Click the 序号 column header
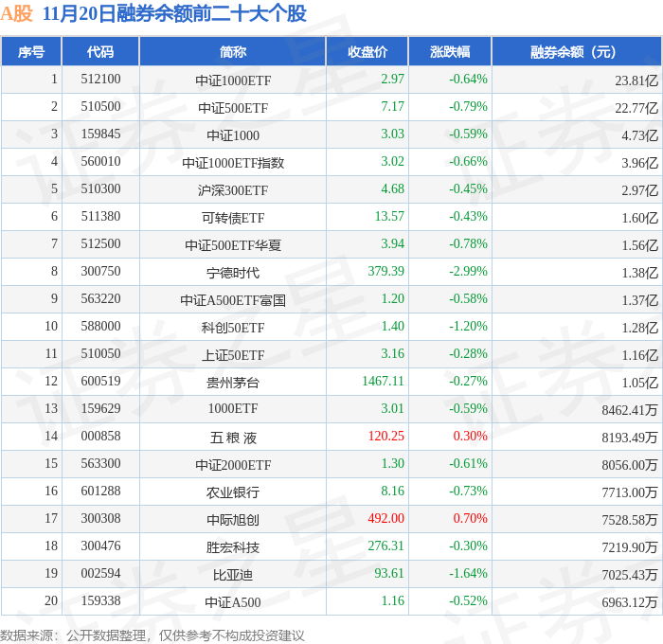The image size is (663, 644). coord(31,51)
